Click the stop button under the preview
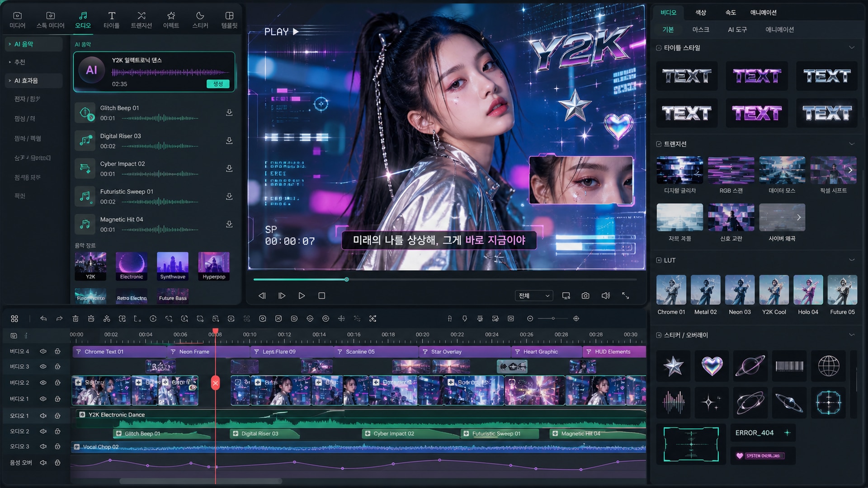868x488 pixels. tap(322, 296)
